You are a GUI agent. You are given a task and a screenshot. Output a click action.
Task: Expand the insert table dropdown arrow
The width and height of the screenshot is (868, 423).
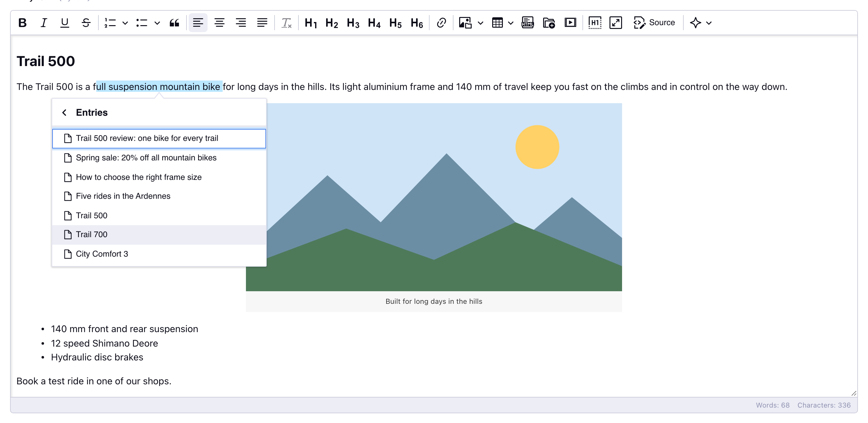click(x=511, y=23)
